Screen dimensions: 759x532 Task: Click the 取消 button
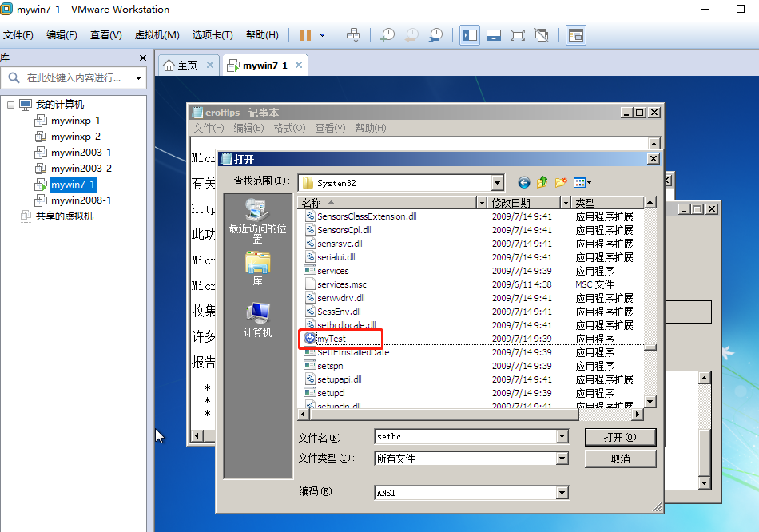[620, 459]
